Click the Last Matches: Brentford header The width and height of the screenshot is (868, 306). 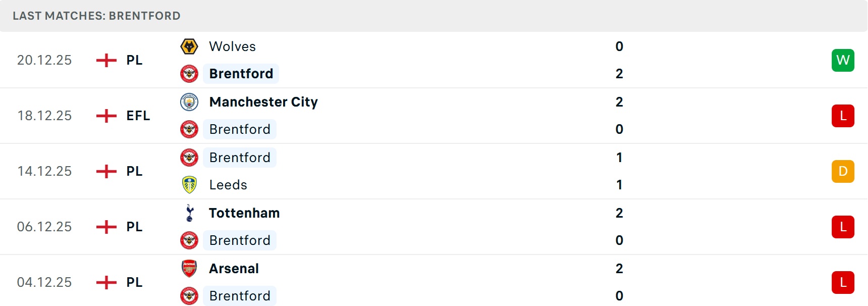96,16
